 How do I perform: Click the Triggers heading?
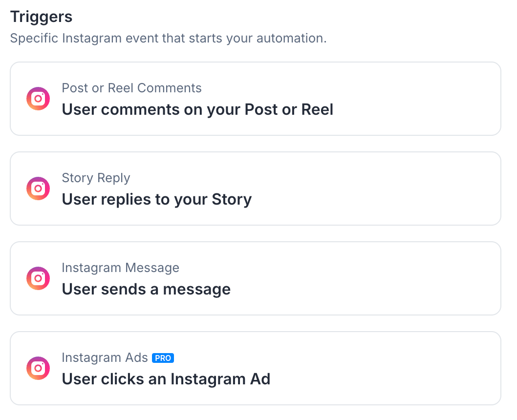(41, 17)
